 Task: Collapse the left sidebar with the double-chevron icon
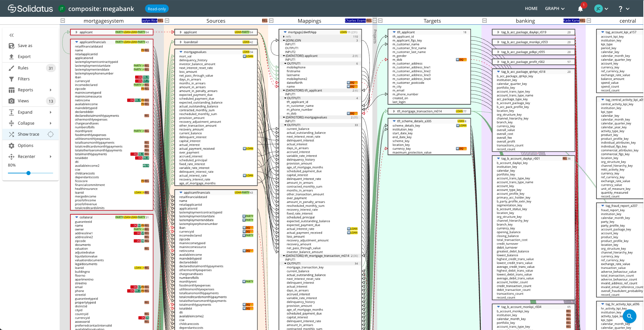tap(12, 35)
